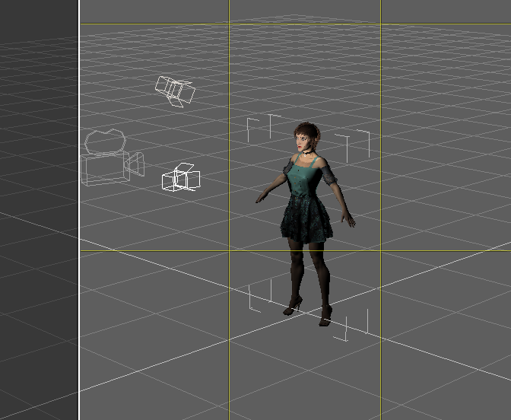511x420 pixels.
Task: Click the figure's head
Action: [x=306, y=138]
